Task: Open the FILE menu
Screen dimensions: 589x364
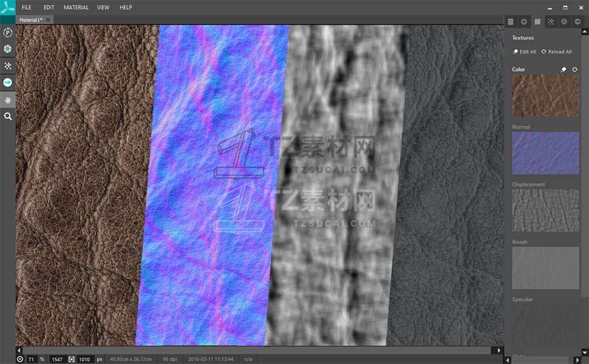Action: coord(27,7)
